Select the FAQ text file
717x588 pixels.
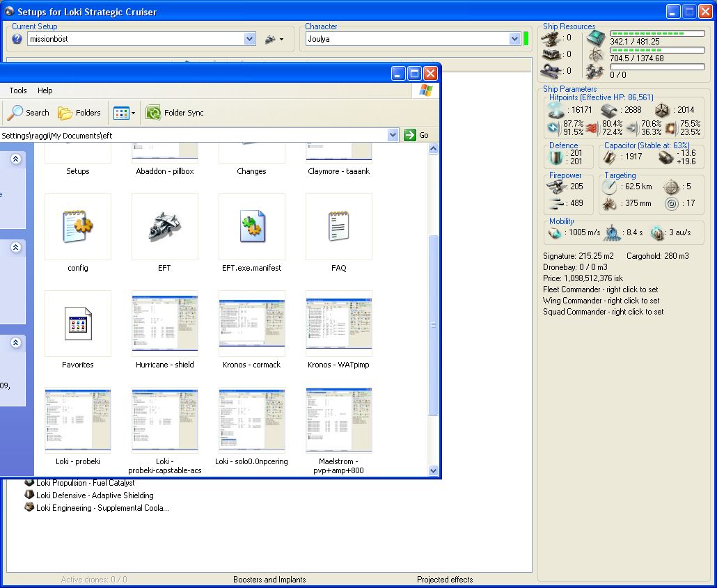(x=339, y=227)
